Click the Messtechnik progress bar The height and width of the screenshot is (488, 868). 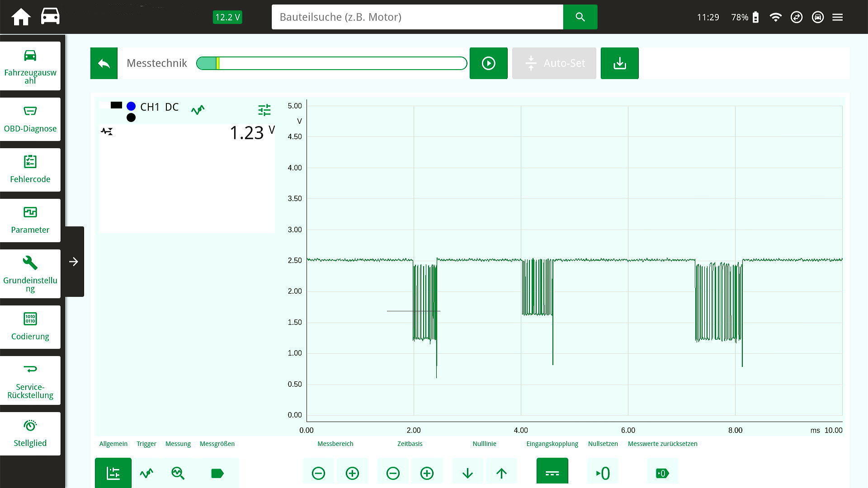331,63
